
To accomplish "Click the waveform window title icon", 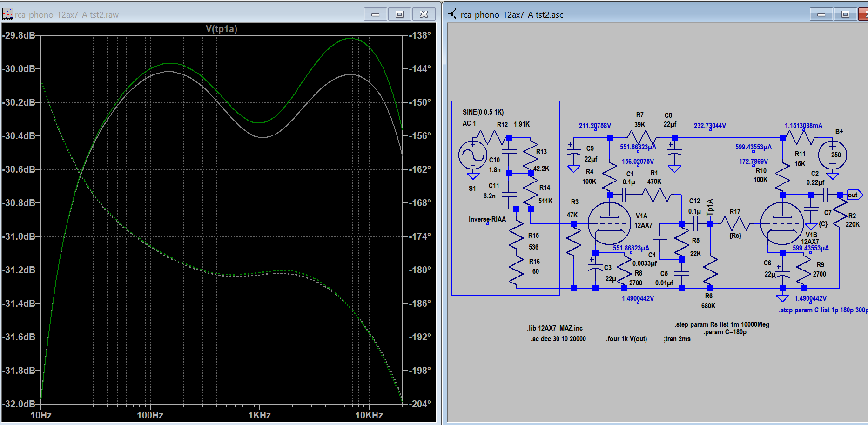I will coord(7,14).
